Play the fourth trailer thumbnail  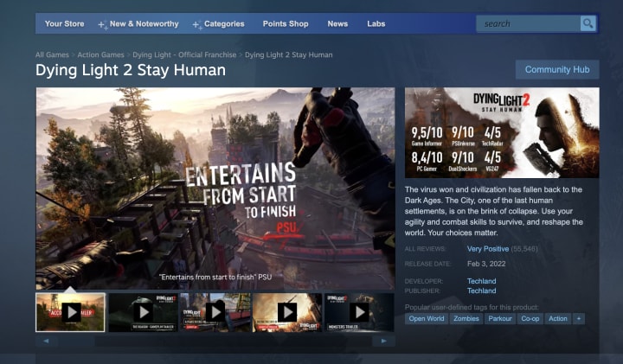tap(287, 312)
